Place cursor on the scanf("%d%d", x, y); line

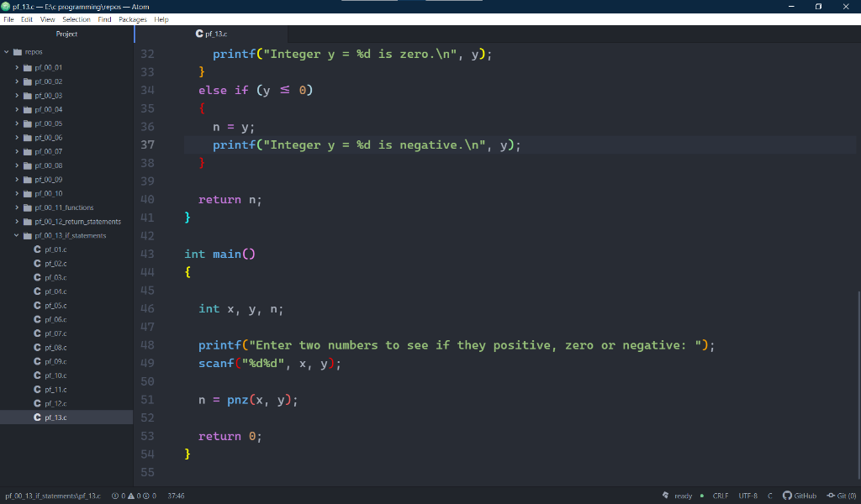pos(270,364)
